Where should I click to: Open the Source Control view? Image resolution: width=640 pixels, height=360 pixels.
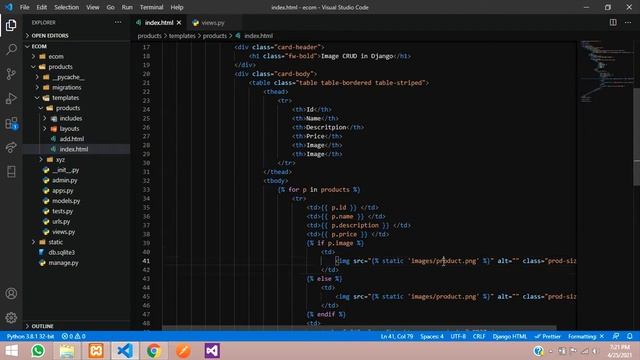pyautogui.click(x=11, y=74)
